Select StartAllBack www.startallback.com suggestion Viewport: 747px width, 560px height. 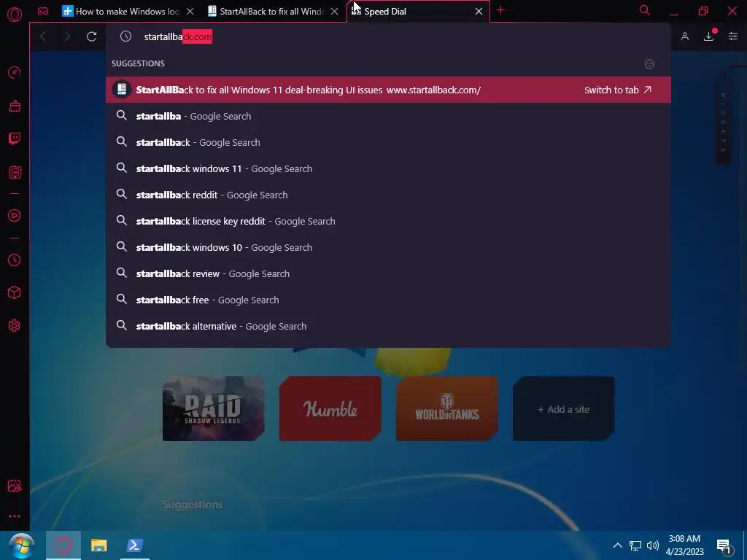(x=388, y=90)
